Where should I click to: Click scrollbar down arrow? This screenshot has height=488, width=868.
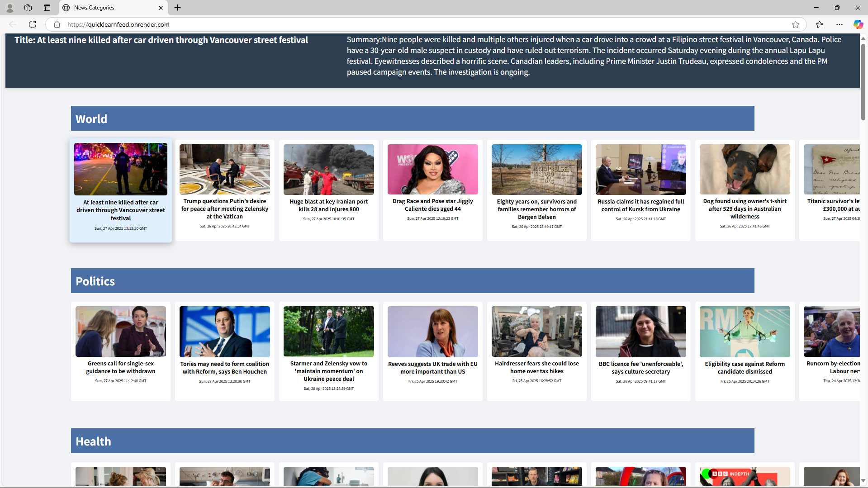[863, 481]
